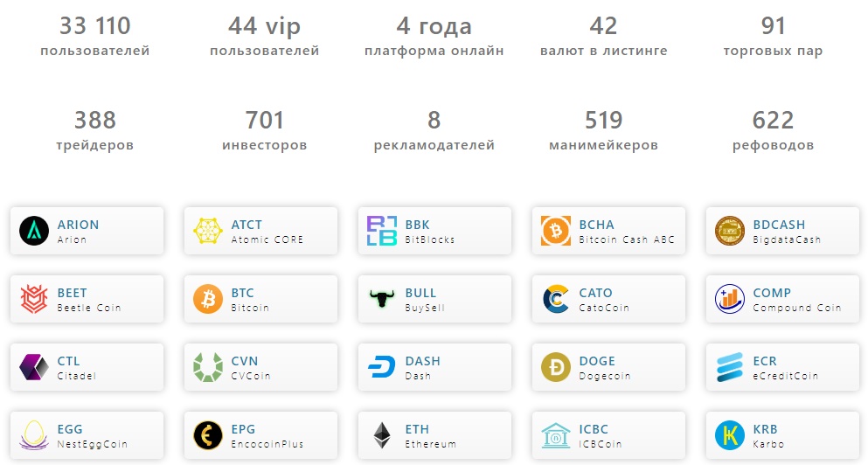The height and width of the screenshot is (465, 868).
Task: Click the BitBlocks BBK logo icon
Action: coord(381,231)
